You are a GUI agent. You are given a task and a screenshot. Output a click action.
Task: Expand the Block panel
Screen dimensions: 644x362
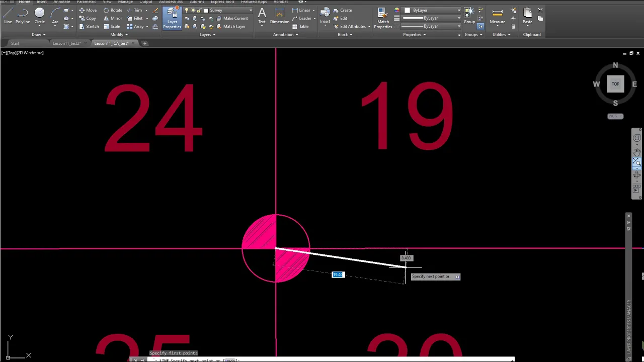click(345, 35)
